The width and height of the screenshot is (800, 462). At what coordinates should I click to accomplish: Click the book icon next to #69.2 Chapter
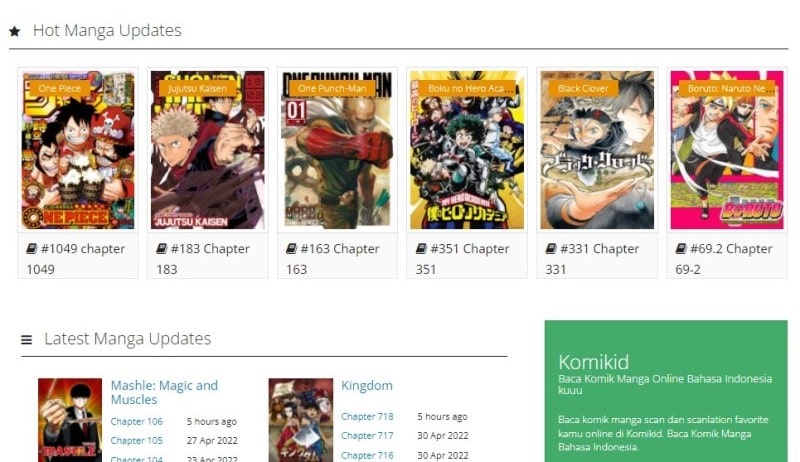(x=681, y=248)
